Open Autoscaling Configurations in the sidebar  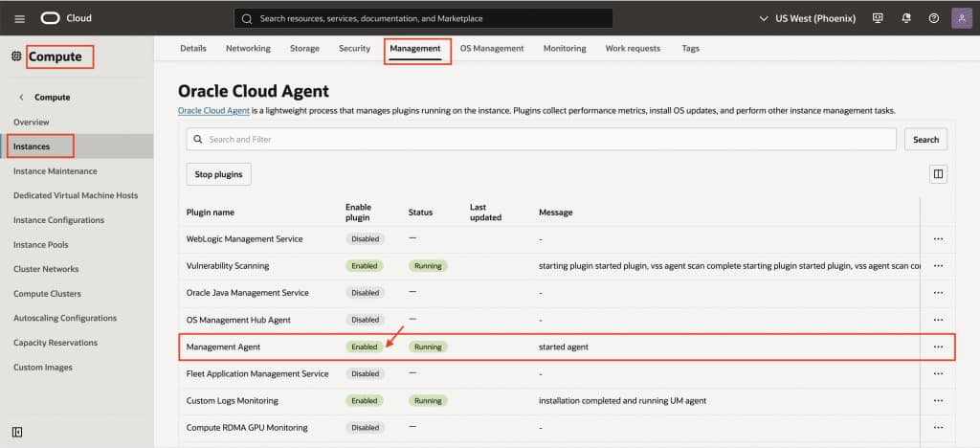coord(65,318)
